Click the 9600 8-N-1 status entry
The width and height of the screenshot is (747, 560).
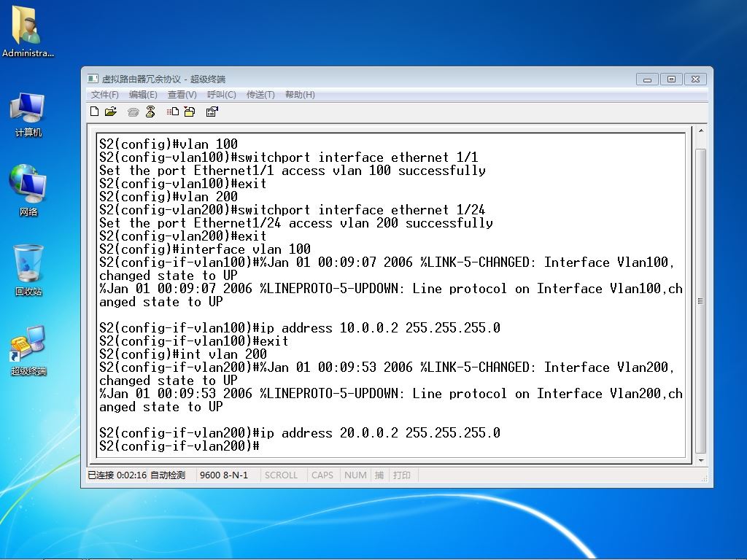click(224, 475)
